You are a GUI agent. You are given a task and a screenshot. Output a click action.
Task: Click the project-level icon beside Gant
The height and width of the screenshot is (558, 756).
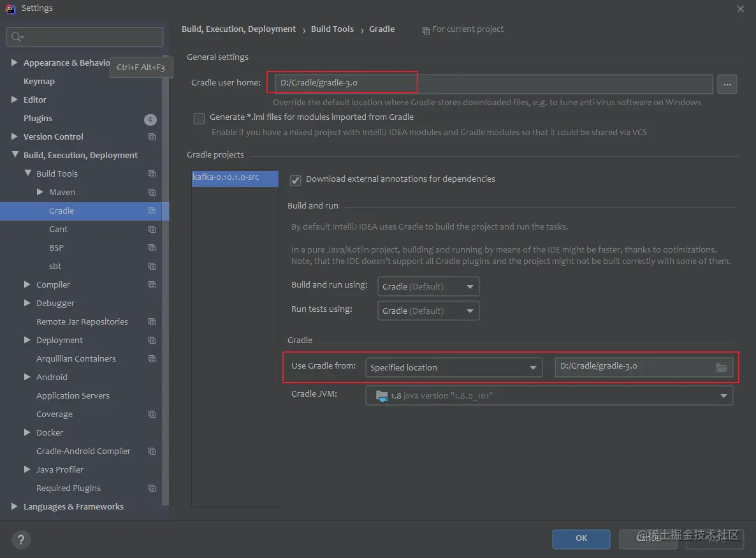152,230
